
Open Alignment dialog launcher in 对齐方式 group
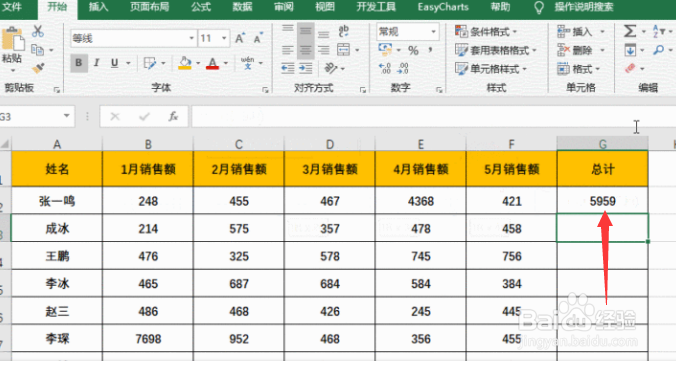(363, 90)
